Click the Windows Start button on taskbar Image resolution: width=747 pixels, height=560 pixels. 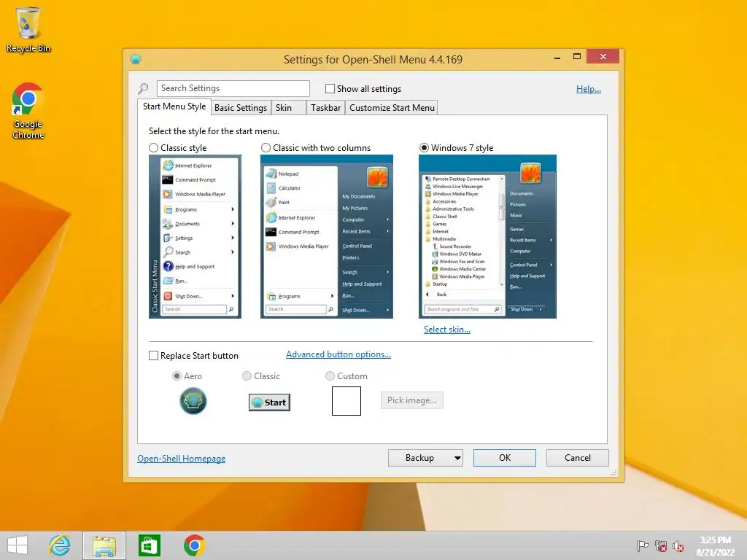(x=18, y=545)
